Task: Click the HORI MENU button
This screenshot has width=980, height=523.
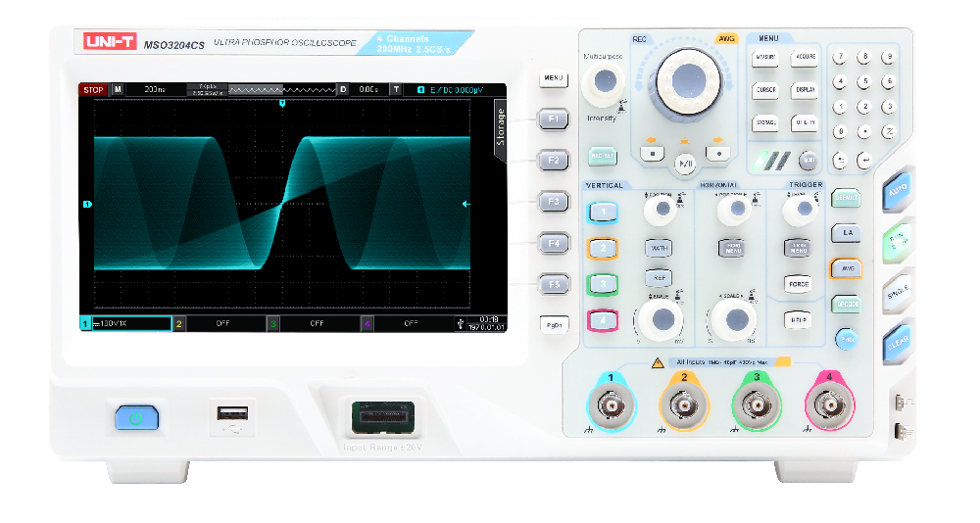Action: click(732, 248)
